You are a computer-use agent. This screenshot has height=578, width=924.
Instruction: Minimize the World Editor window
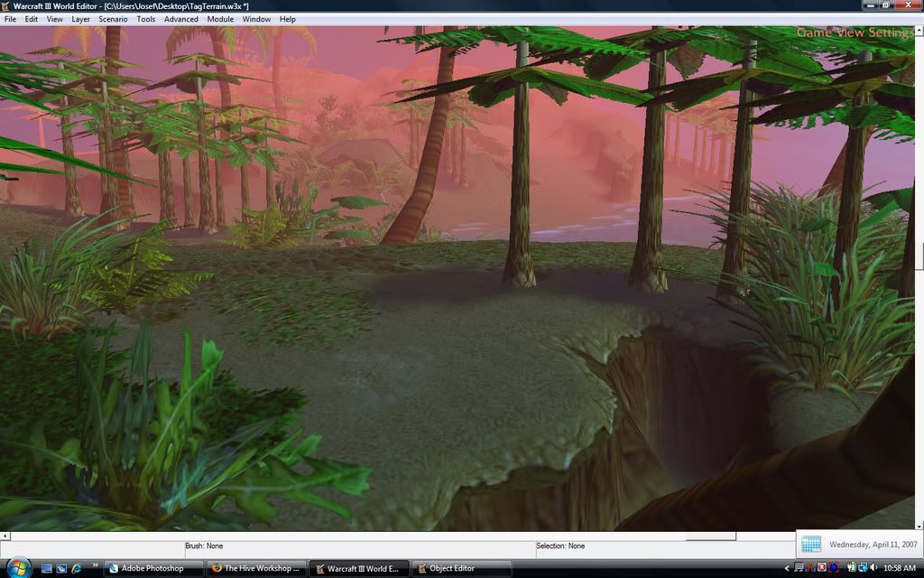click(871, 5)
